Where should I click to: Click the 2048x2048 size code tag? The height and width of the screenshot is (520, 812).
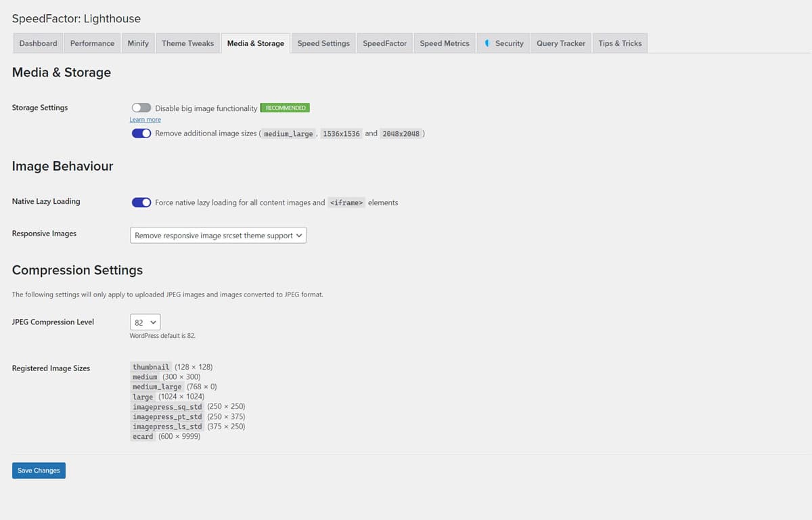(x=401, y=134)
